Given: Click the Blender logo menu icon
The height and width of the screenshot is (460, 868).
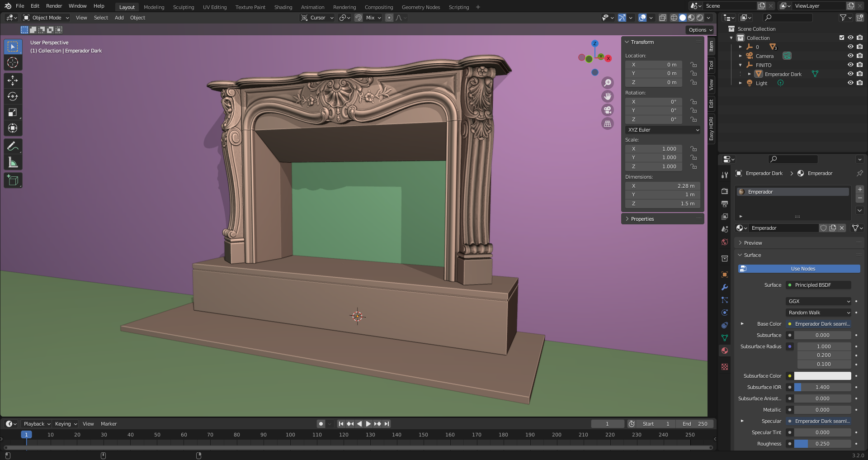Looking at the screenshot, I should click(8, 6).
